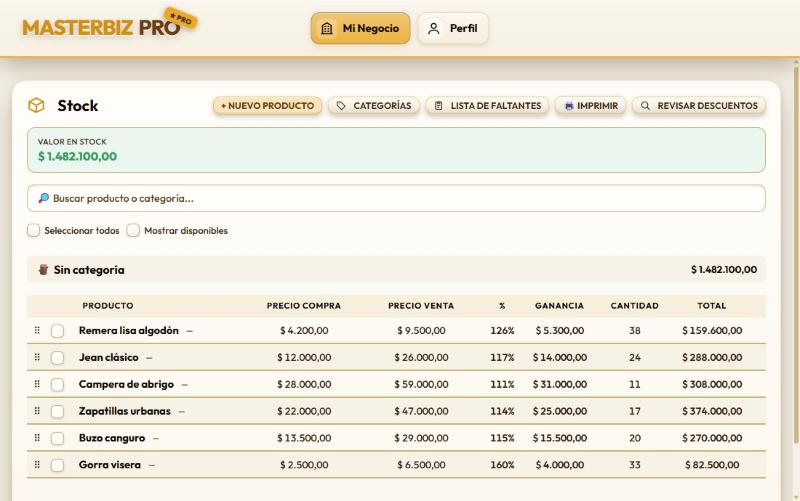Click the $ 15.500,00 ganancia value

click(x=560, y=438)
